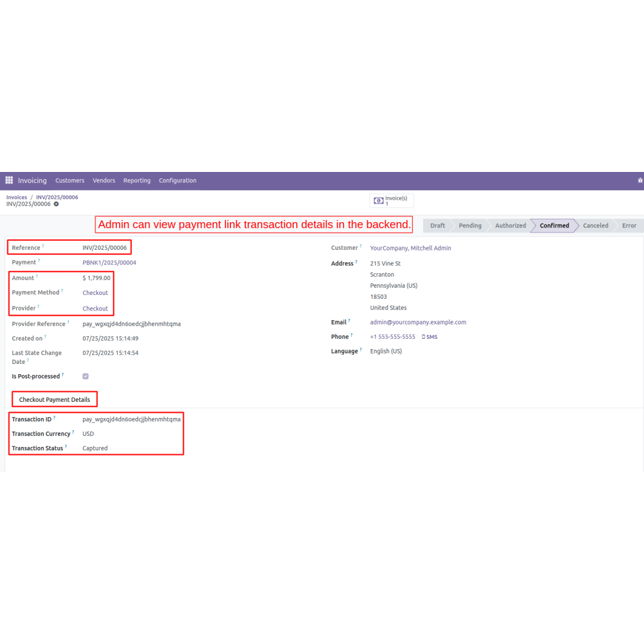Open payment link PBNK1/2025/00004
Image resolution: width=644 pixels, height=644 pixels.
[109, 263]
